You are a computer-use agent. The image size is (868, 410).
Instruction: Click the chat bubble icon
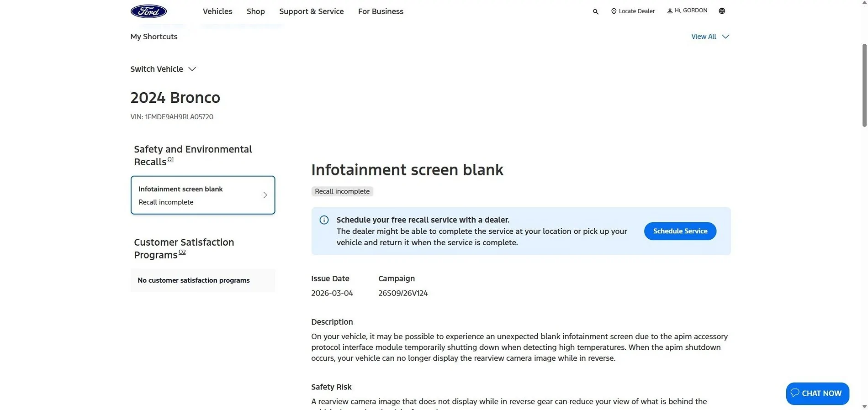(x=795, y=393)
